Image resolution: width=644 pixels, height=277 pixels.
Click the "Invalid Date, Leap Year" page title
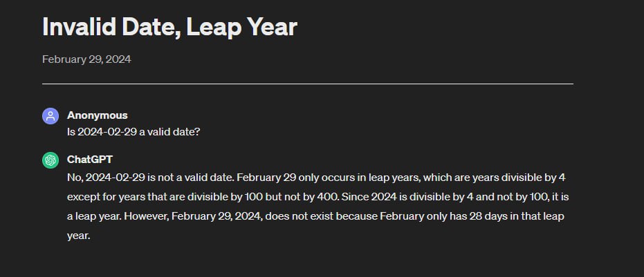pos(169,28)
